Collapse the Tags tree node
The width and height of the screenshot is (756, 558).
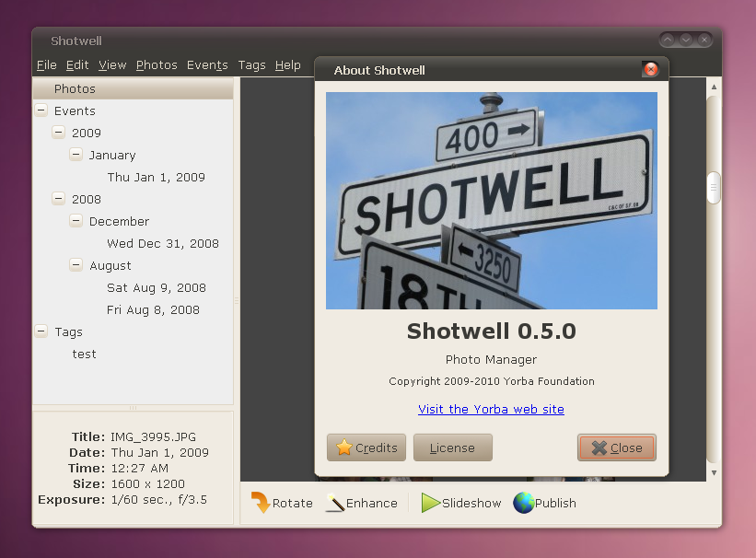[x=41, y=331]
